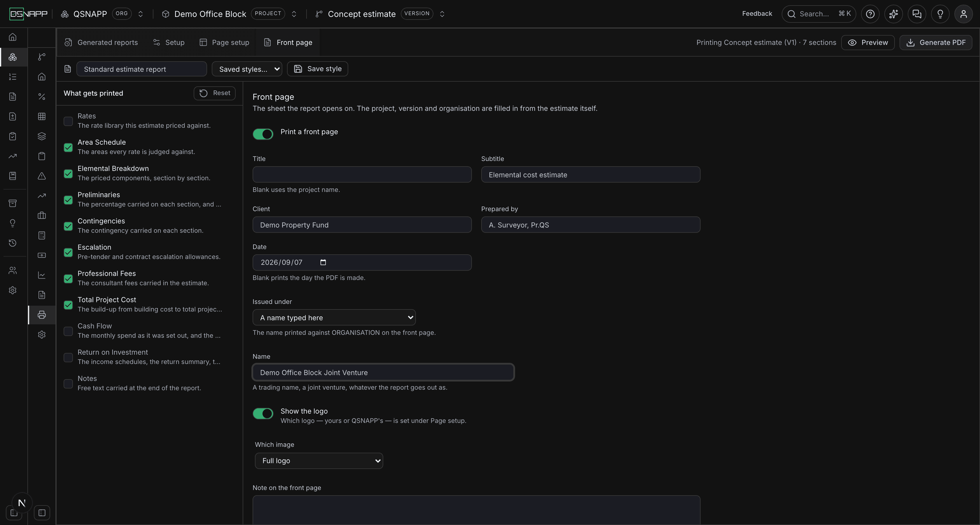This screenshot has width=980, height=525.
Task: Open the layers icon in secondary sidebar
Action: (x=42, y=136)
